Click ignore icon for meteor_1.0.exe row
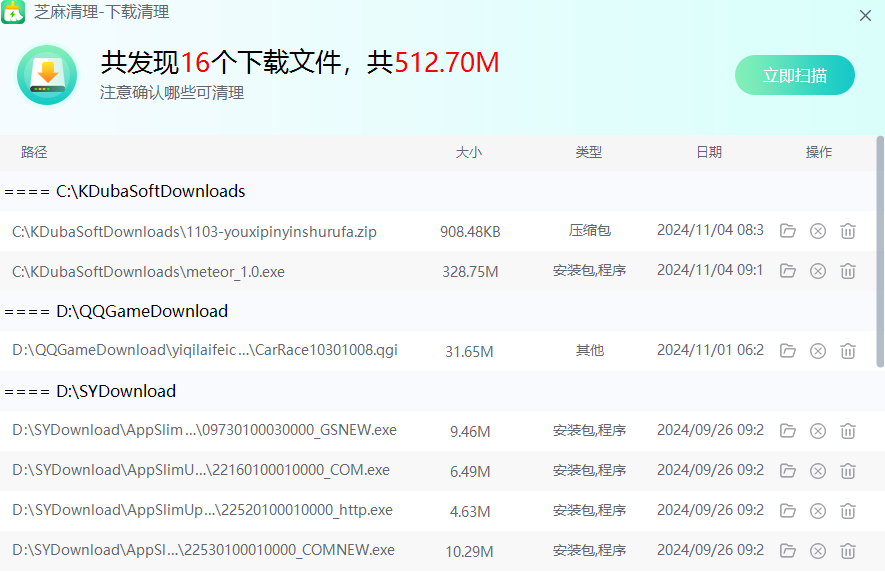The height and width of the screenshot is (579, 885). [x=818, y=271]
